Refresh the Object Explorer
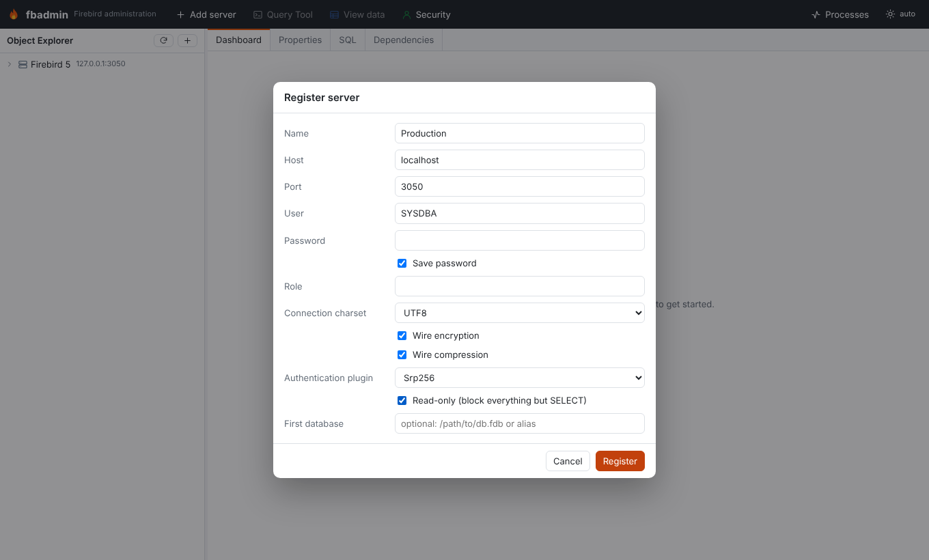Screen dimensions: 929x560 point(163,40)
